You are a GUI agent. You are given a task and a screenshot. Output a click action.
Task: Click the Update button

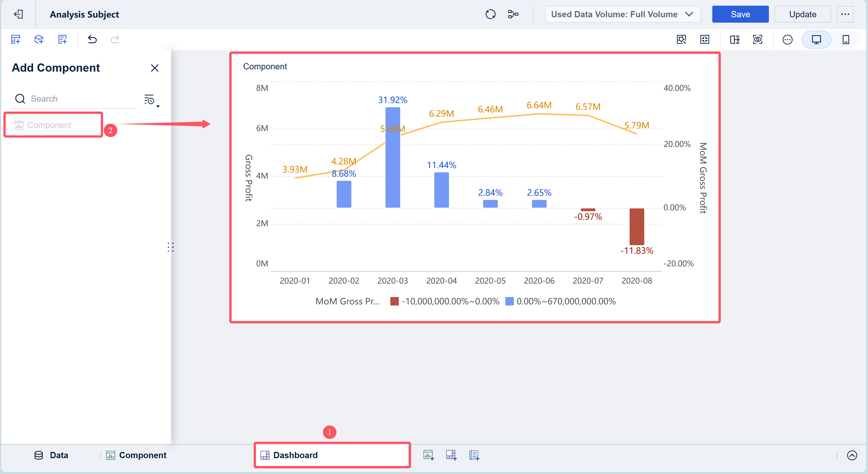click(802, 14)
